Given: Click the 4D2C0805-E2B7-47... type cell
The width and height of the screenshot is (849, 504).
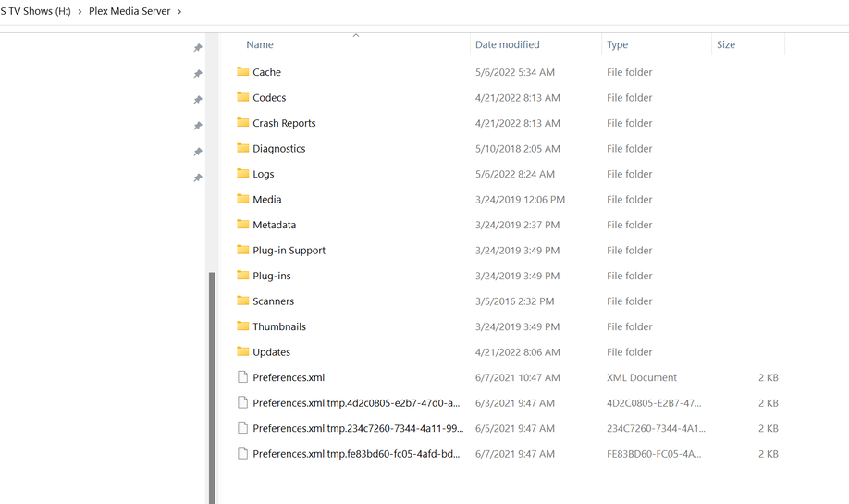Looking at the screenshot, I should point(654,403).
